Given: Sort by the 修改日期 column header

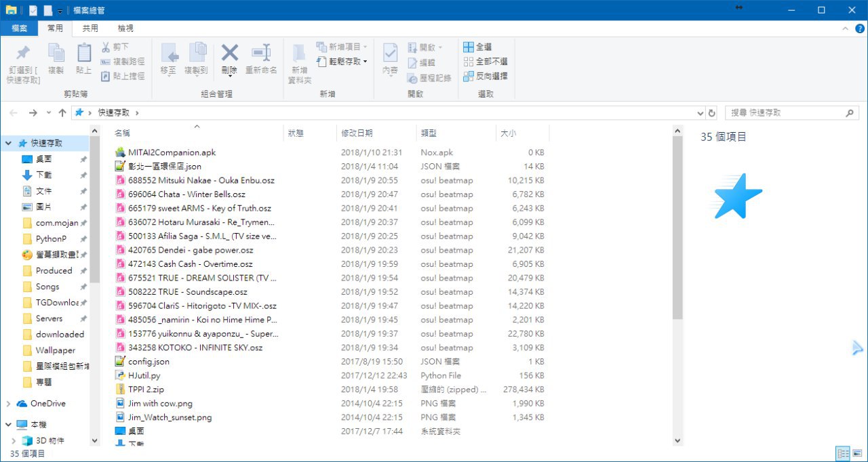Looking at the screenshot, I should 357,133.
